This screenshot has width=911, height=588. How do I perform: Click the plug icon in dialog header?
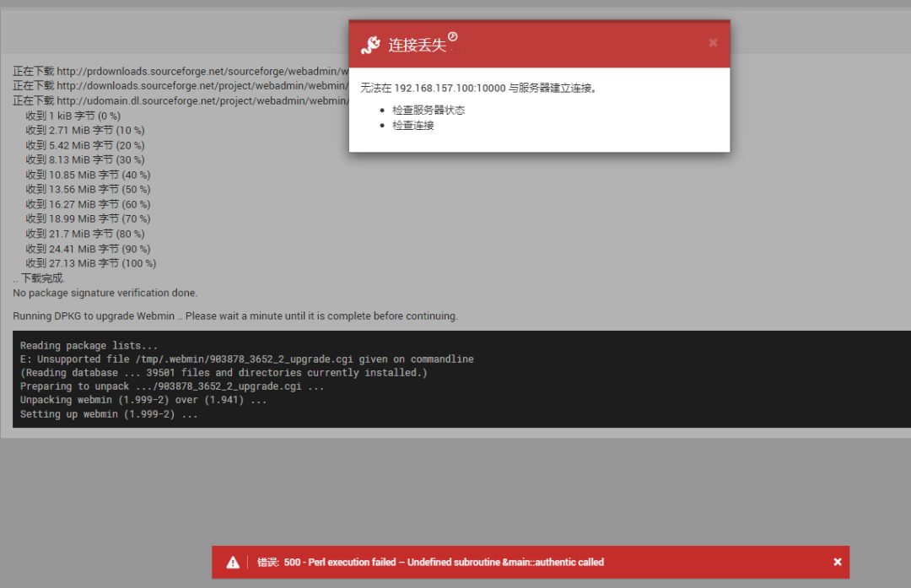tap(370, 45)
